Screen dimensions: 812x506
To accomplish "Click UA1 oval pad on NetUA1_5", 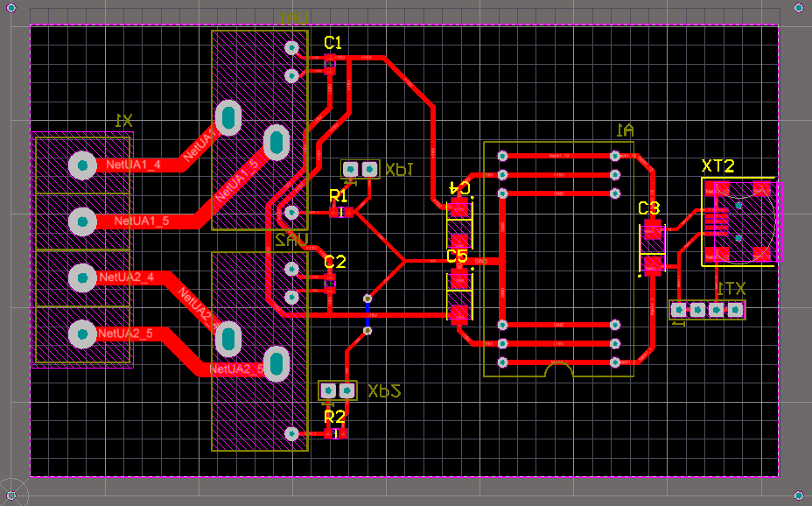I will [276, 142].
